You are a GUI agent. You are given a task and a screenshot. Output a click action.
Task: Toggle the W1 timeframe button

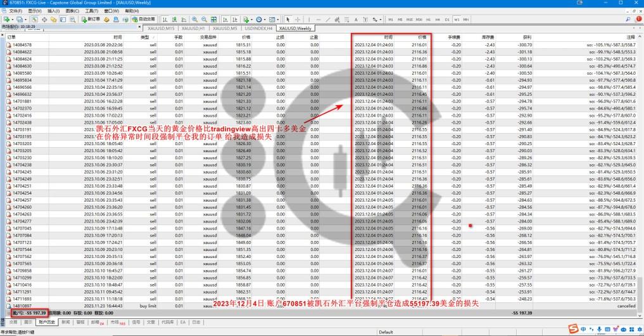[x=457, y=20]
